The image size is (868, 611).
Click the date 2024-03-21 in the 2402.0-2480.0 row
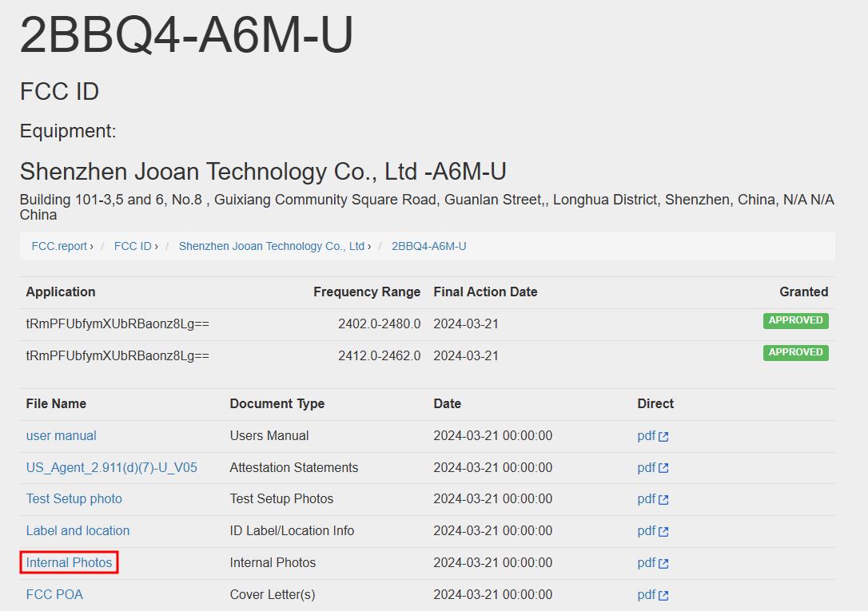point(466,324)
